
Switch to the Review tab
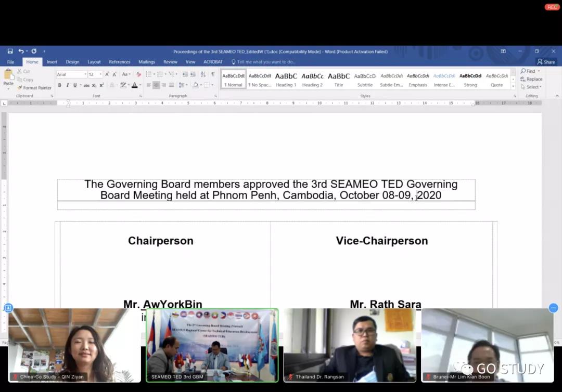coord(170,62)
